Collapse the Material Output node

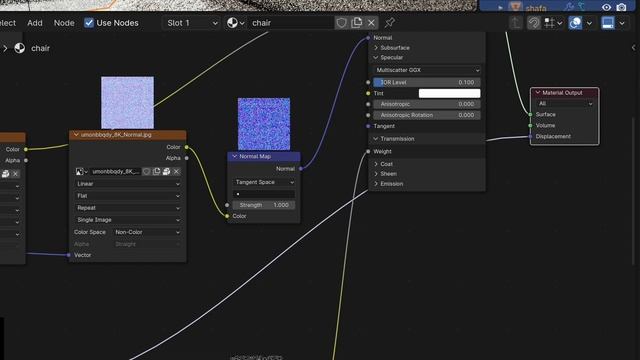click(x=538, y=93)
